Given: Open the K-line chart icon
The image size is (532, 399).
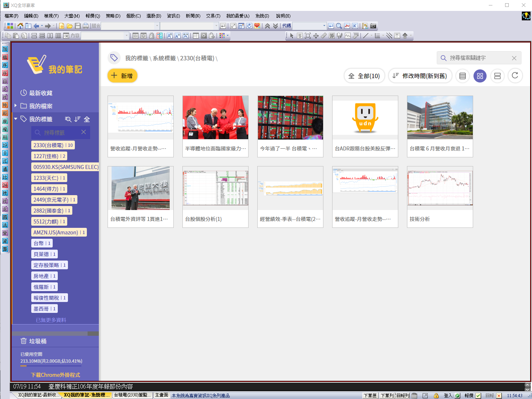Looking at the screenshot, I should coord(355,26).
